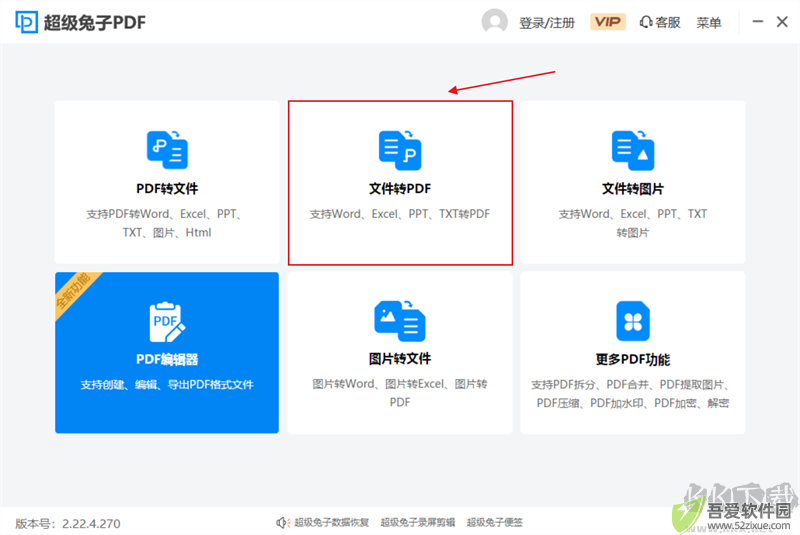This screenshot has height=535, width=800.
Task: Click the 超级兔子PDF logo icon
Action: [26, 22]
